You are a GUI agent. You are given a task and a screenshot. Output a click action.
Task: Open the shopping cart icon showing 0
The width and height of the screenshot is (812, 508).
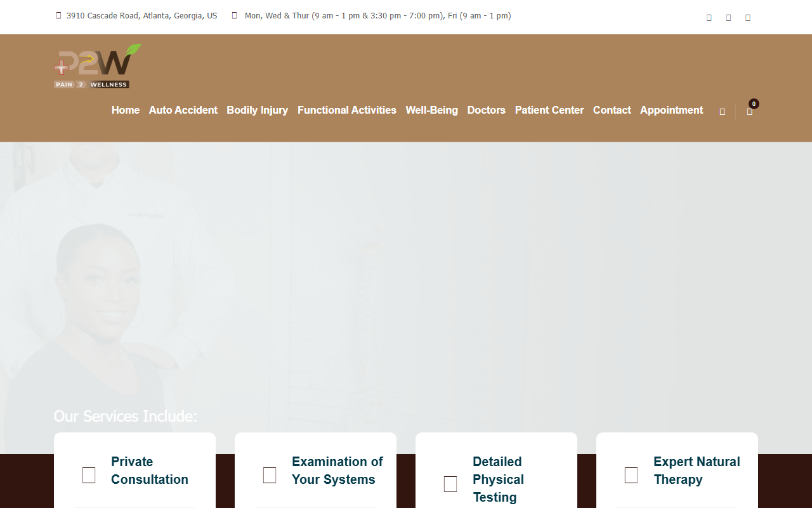(x=750, y=111)
